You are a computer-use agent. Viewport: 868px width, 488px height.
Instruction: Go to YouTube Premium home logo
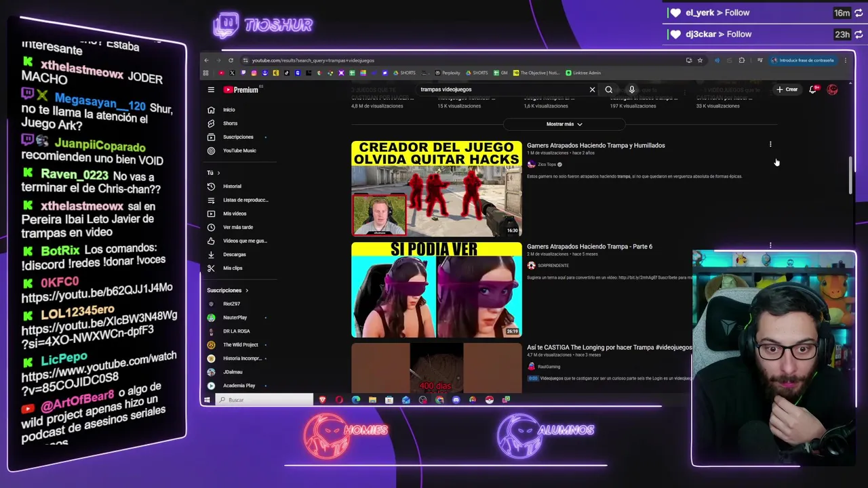(241, 89)
